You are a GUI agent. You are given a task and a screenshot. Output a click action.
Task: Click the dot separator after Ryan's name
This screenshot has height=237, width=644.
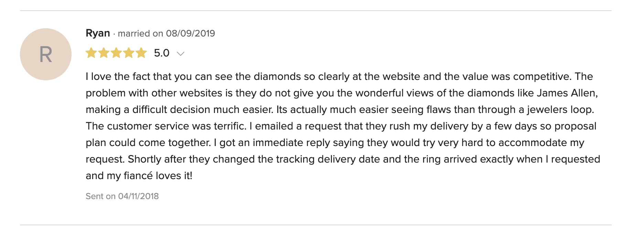tap(115, 33)
